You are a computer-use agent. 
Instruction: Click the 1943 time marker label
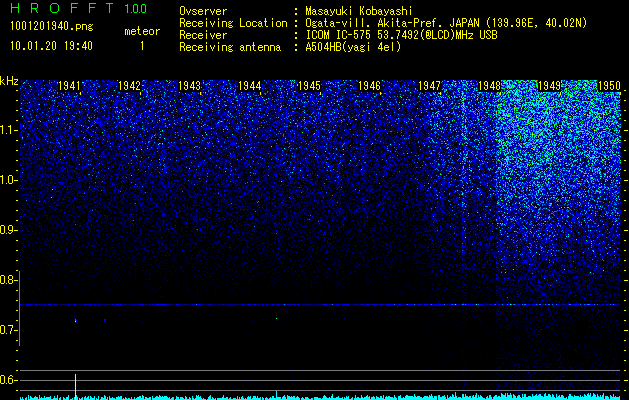pyautogui.click(x=189, y=85)
